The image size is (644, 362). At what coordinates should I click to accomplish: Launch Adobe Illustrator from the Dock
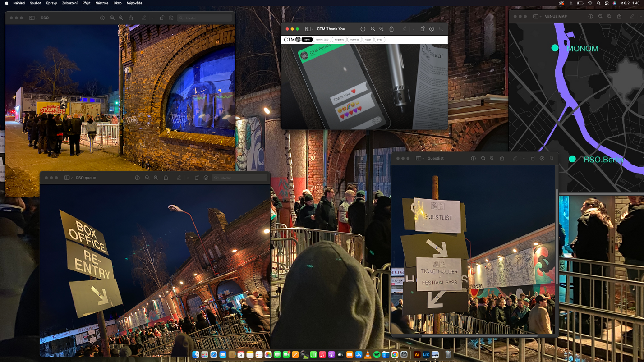[x=417, y=355]
